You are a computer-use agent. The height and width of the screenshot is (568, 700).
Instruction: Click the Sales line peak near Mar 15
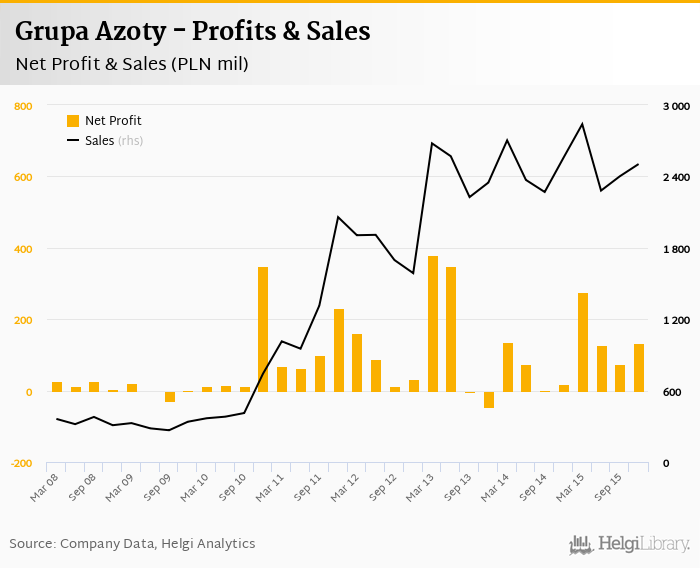click(x=583, y=124)
